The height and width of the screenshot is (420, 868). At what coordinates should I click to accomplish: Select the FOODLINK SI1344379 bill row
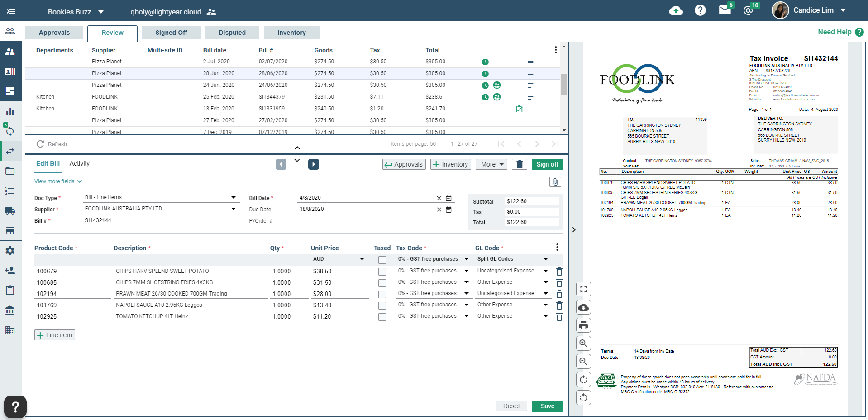point(293,97)
